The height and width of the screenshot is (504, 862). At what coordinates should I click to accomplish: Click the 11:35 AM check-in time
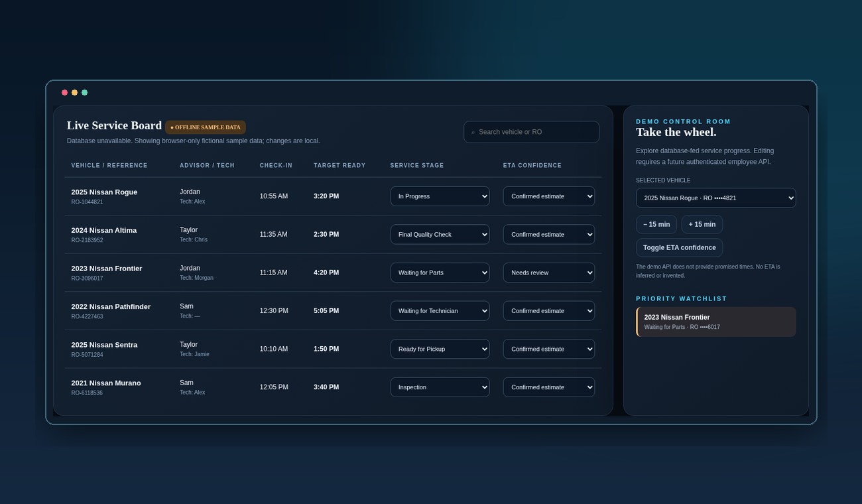tap(274, 235)
